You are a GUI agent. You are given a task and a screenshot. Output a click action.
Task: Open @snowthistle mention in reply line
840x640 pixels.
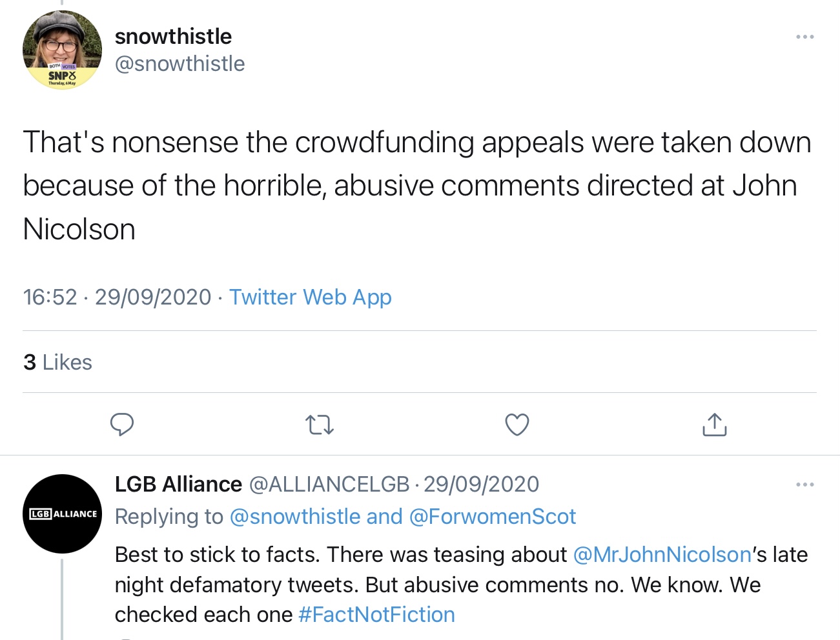pyautogui.click(x=295, y=517)
